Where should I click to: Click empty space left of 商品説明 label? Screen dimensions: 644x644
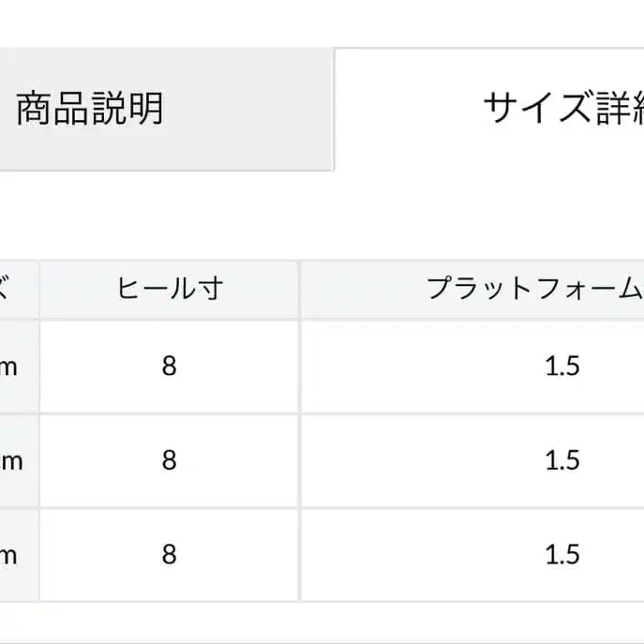7,110
